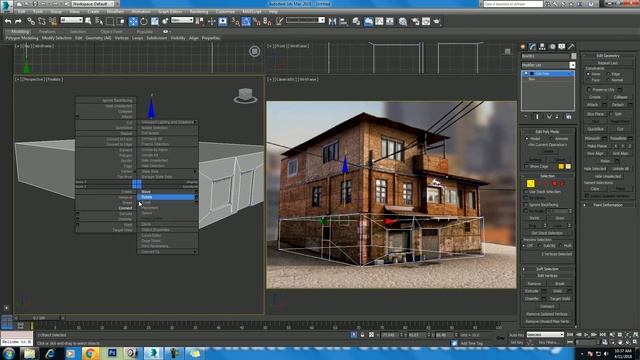The image size is (640, 360).
Task: Select the Polygon sub-object level icon
Action: (x=554, y=184)
